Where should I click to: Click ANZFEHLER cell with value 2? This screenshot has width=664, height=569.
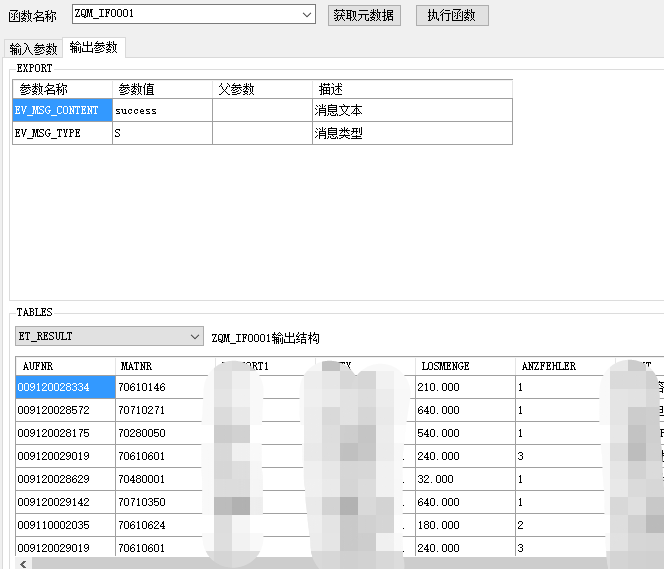(x=565, y=525)
